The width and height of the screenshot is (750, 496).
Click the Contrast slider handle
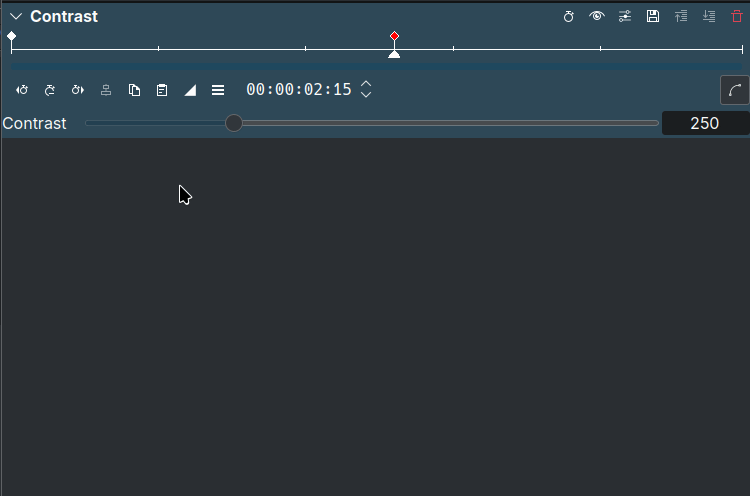[234, 123]
